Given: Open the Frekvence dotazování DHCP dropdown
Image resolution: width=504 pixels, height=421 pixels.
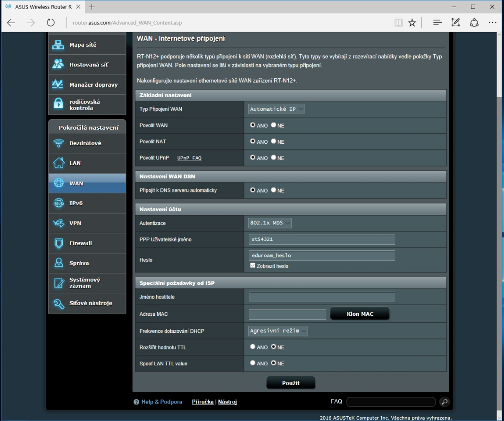Looking at the screenshot, I should pyautogui.click(x=278, y=331).
